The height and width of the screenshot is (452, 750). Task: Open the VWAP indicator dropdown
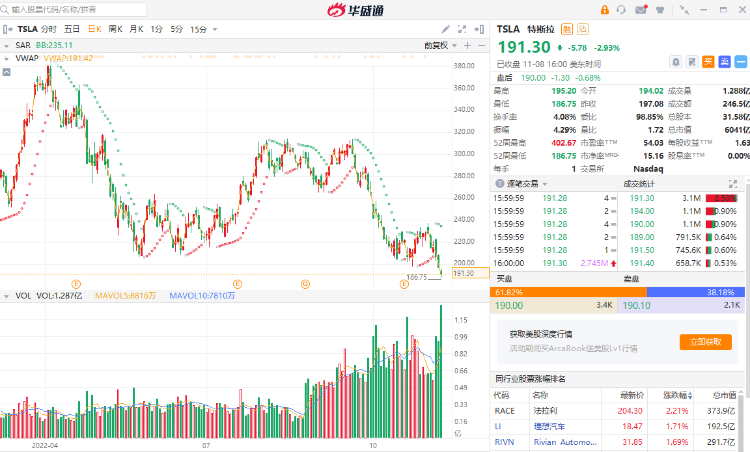pos(6,58)
